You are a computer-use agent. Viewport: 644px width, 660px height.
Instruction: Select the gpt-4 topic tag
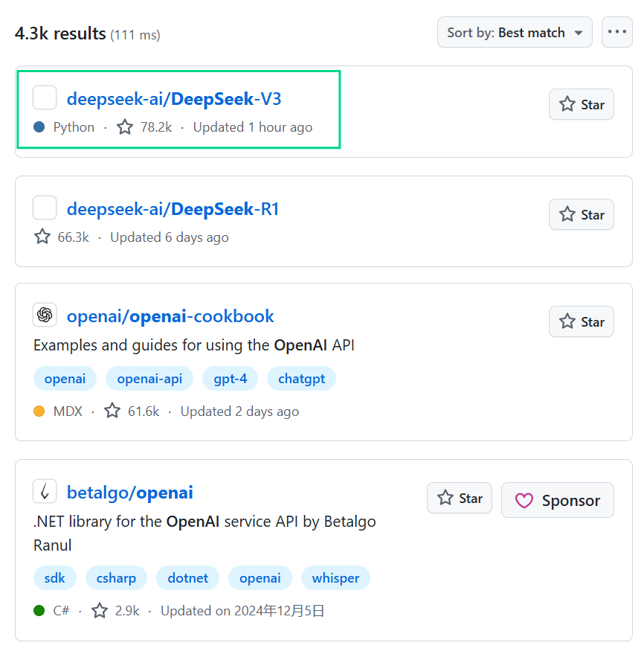[230, 379]
